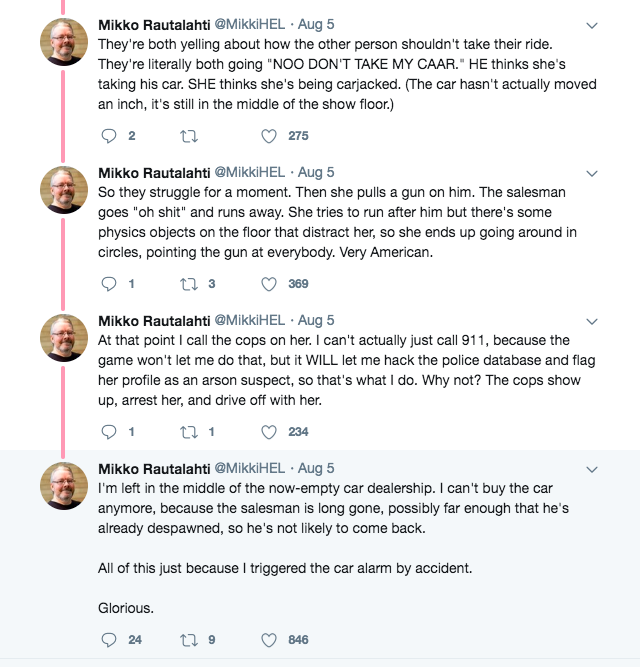Like the tweet with 369 likes
Image resolution: width=640 pixels, height=667 pixels.
(x=268, y=284)
